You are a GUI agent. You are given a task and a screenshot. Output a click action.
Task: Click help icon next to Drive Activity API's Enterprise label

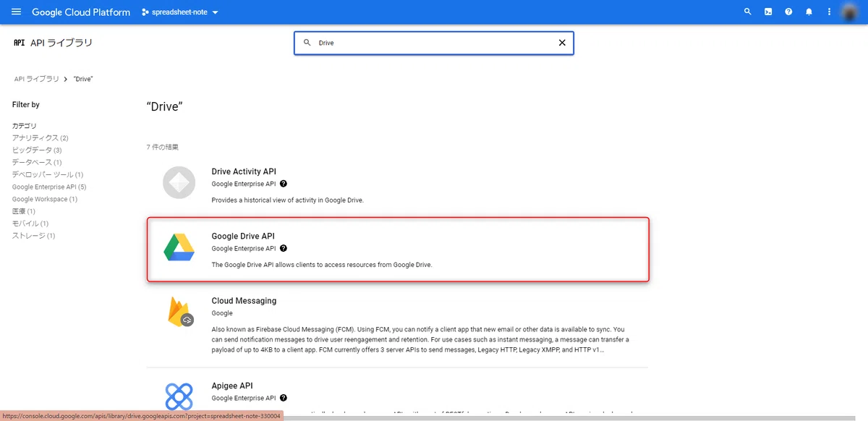click(x=284, y=184)
